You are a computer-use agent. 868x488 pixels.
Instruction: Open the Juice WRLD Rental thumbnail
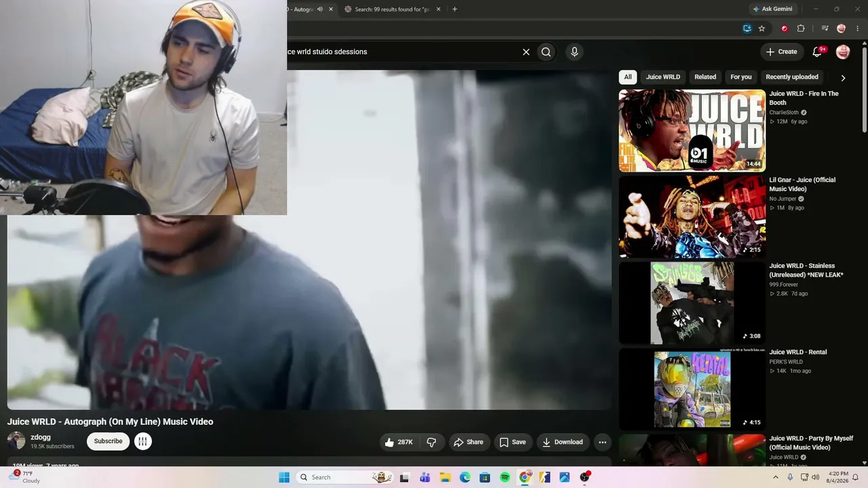coord(692,389)
